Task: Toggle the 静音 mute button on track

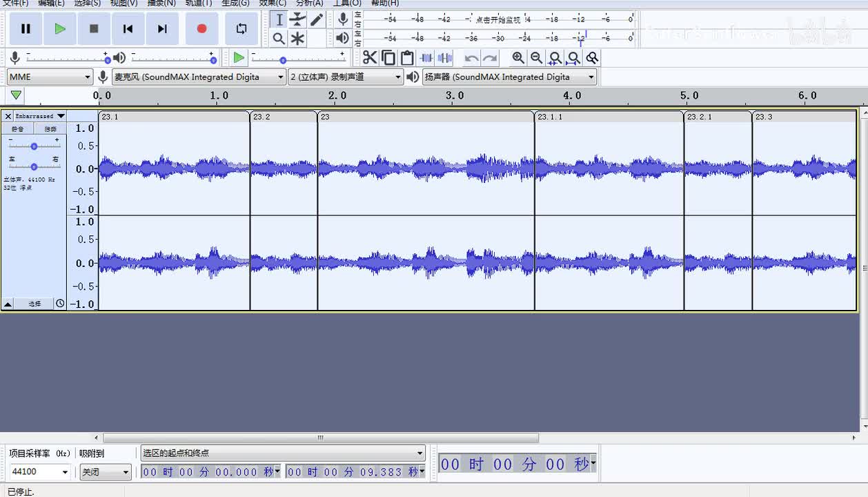Action: [x=18, y=129]
